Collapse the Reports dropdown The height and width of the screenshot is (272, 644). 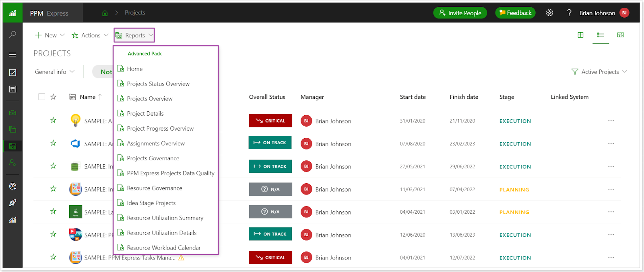pyautogui.click(x=134, y=35)
